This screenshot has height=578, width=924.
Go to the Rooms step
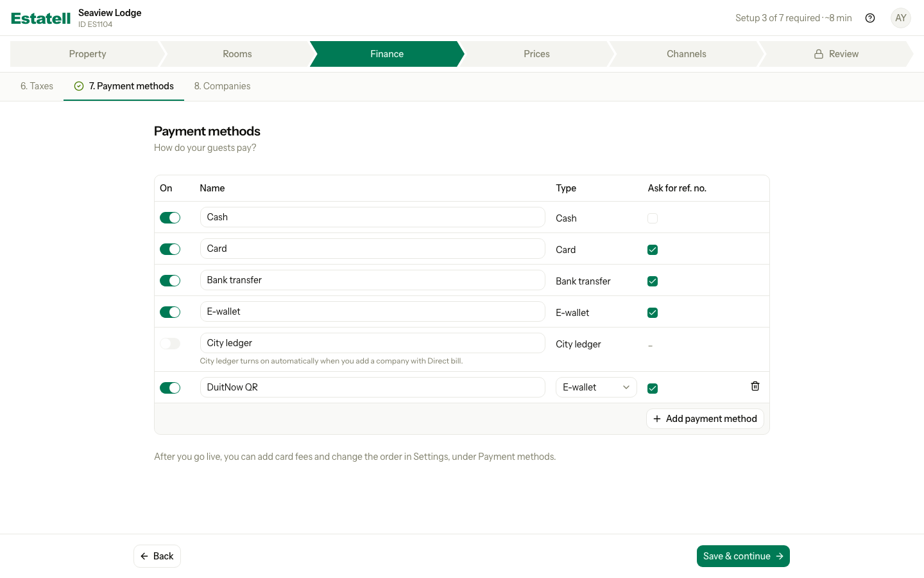[237, 54]
